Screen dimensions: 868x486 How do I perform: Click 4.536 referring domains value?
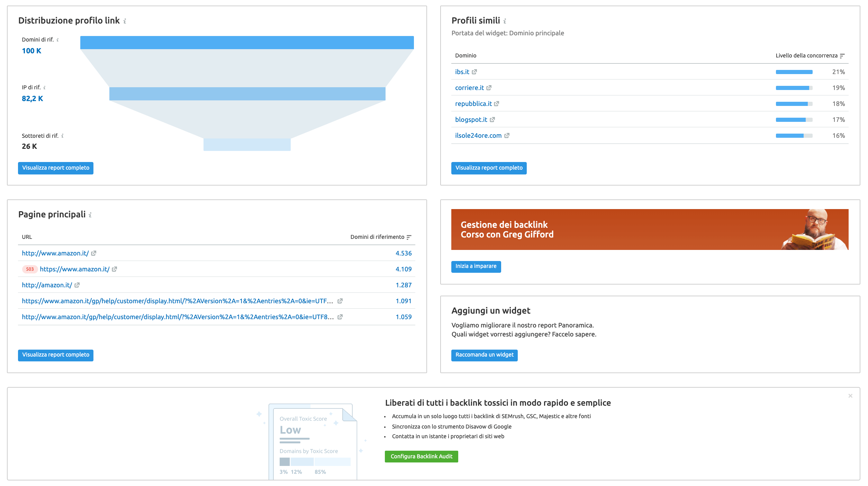pyautogui.click(x=404, y=253)
